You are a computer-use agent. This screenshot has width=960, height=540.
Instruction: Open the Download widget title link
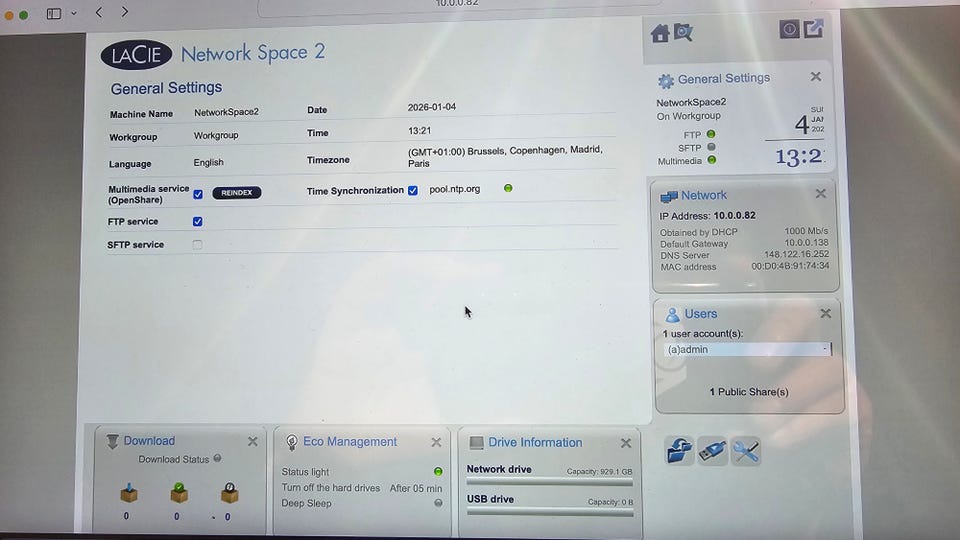pyautogui.click(x=149, y=441)
